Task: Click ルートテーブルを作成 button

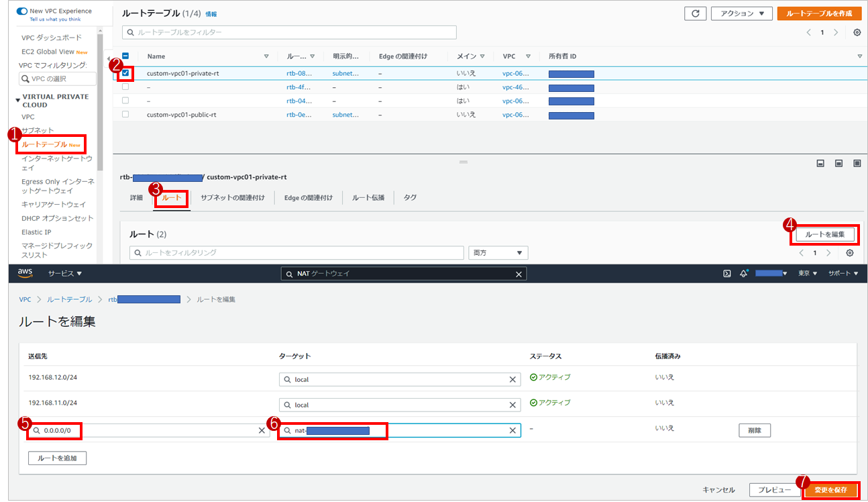Action: click(x=819, y=13)
